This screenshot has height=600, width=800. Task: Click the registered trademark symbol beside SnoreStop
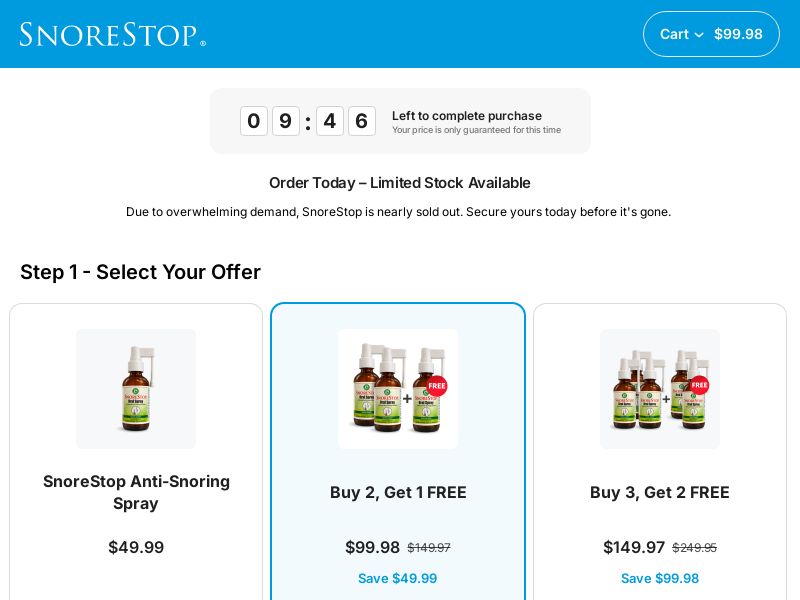(x=203, y=44)
